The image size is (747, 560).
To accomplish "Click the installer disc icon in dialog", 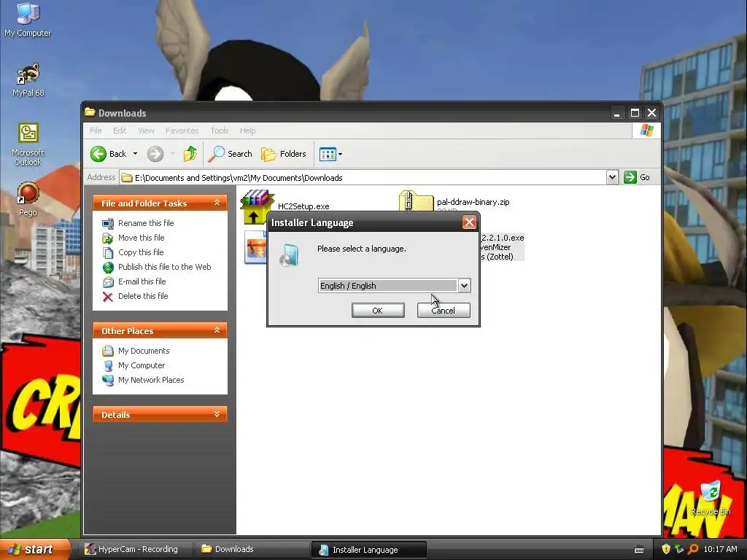I will pyautogui.click(x=289, y=254).
